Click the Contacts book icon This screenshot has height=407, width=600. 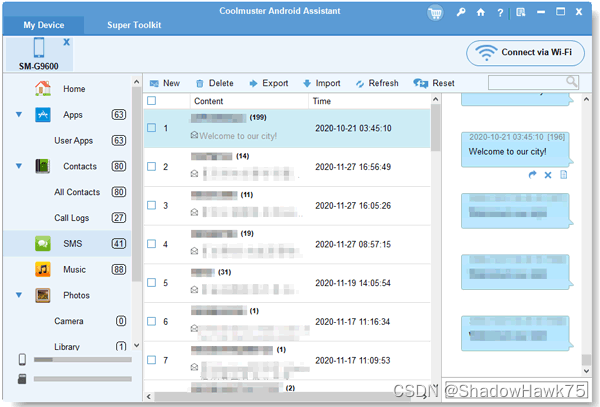[43, 166]
